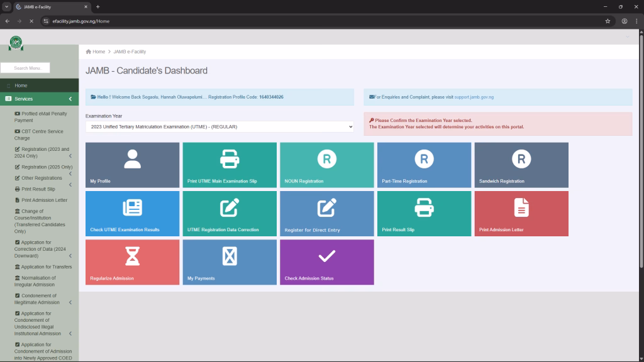Select Application for Transfers in sidebar
Screen dimensions: 644x362
[x=46, y=267]
